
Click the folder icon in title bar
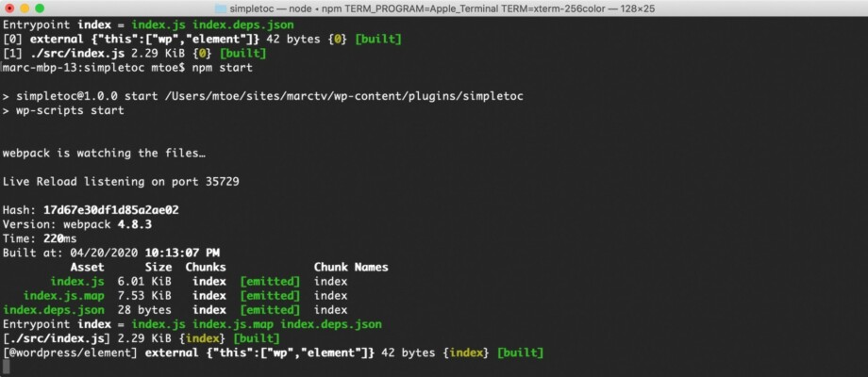[221, 8]
